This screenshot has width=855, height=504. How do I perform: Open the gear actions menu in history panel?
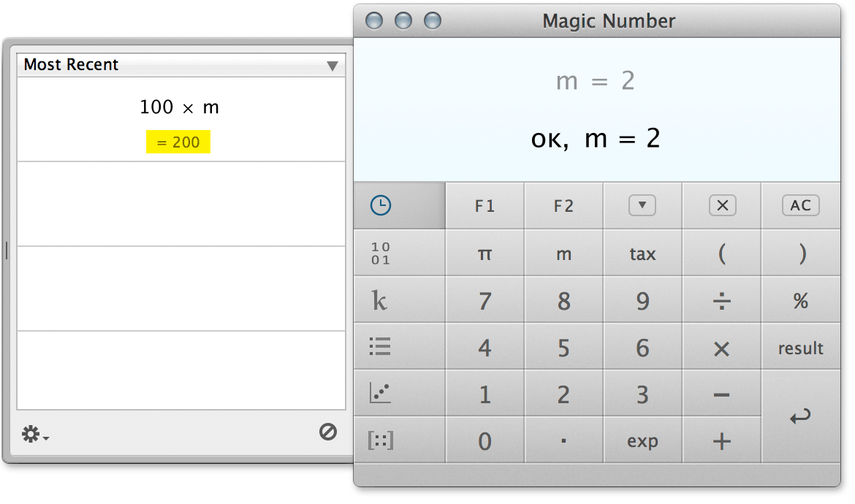(35, 435)
